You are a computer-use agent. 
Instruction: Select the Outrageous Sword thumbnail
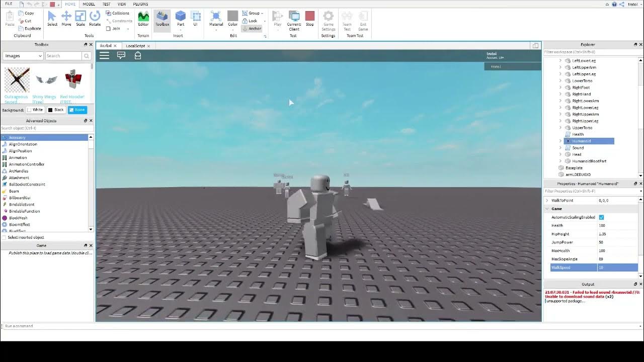click(17, 79)
